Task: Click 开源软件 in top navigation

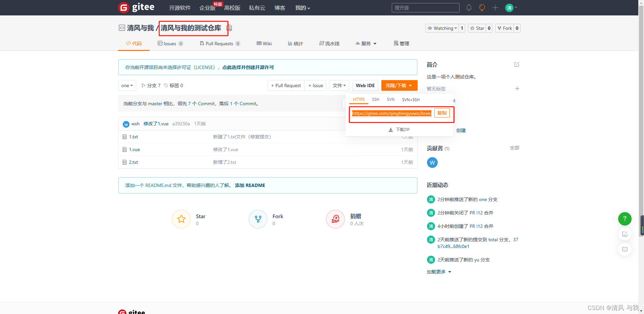Action: (x=180, y=8)
